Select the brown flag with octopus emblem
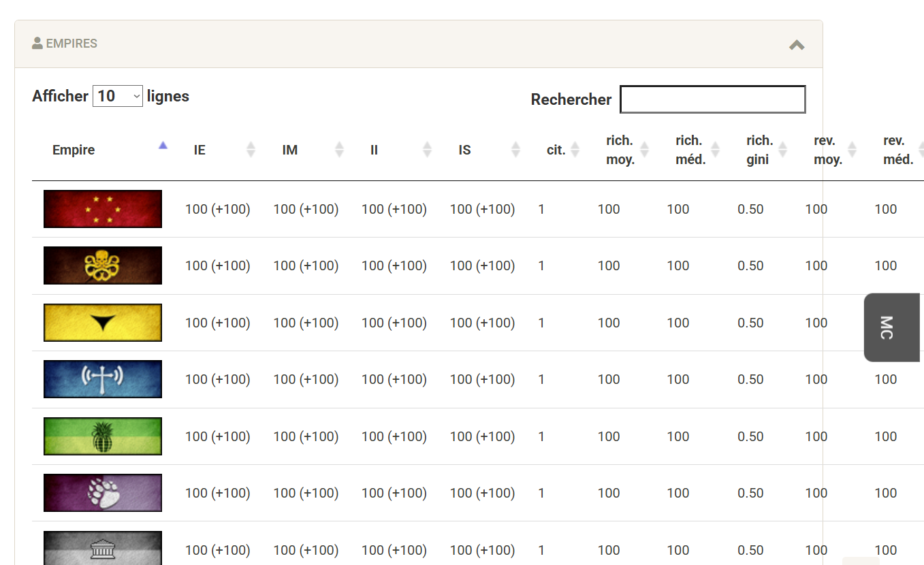Viewport: 924px width, 565px height. [103, 265]
